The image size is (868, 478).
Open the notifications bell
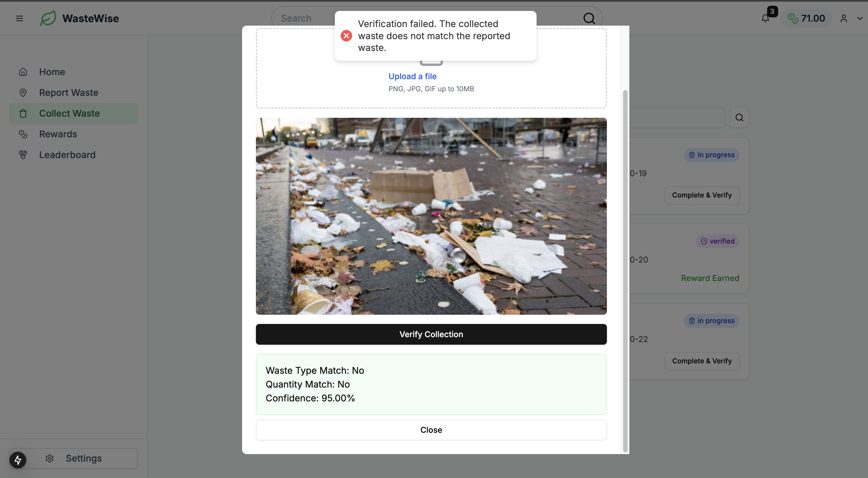point(765,18)
